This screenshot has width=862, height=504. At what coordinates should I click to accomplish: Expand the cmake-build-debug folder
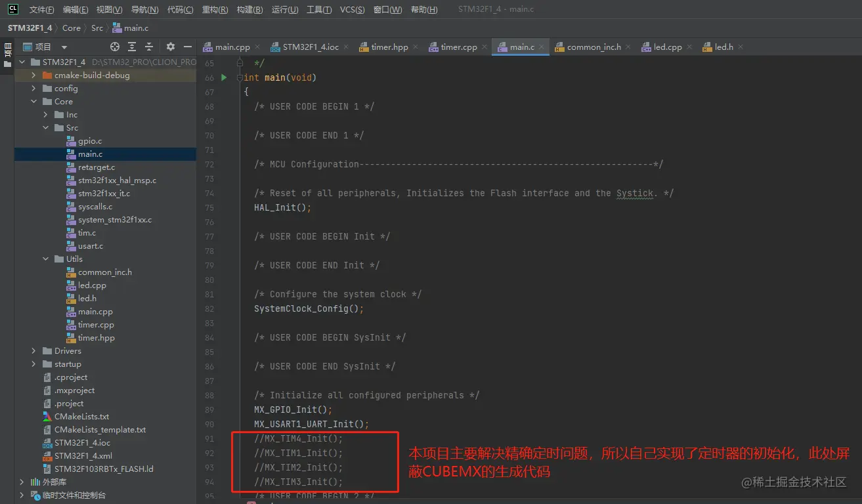click(x=33, y=75)
